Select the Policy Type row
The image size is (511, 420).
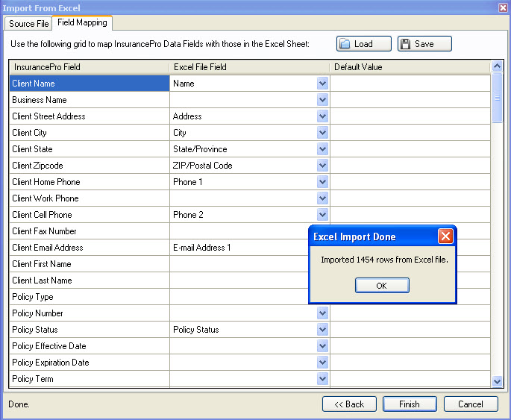tap(90, 297)
